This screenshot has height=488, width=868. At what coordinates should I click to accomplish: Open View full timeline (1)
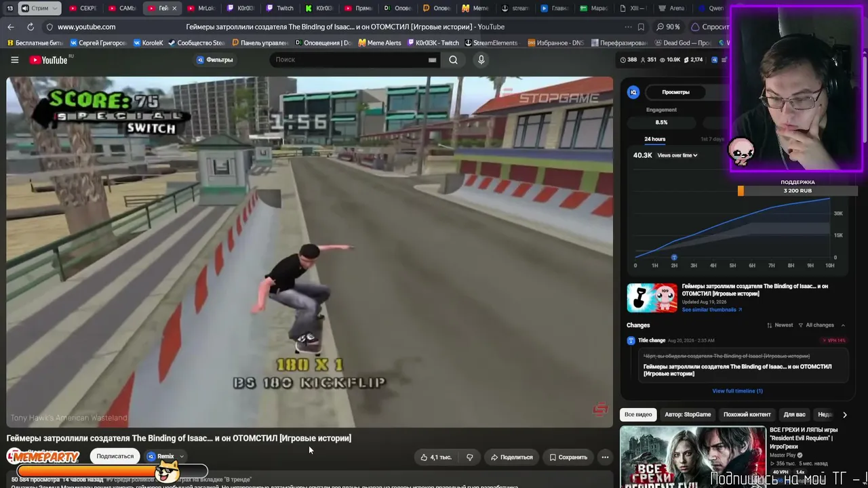point(737,391)
